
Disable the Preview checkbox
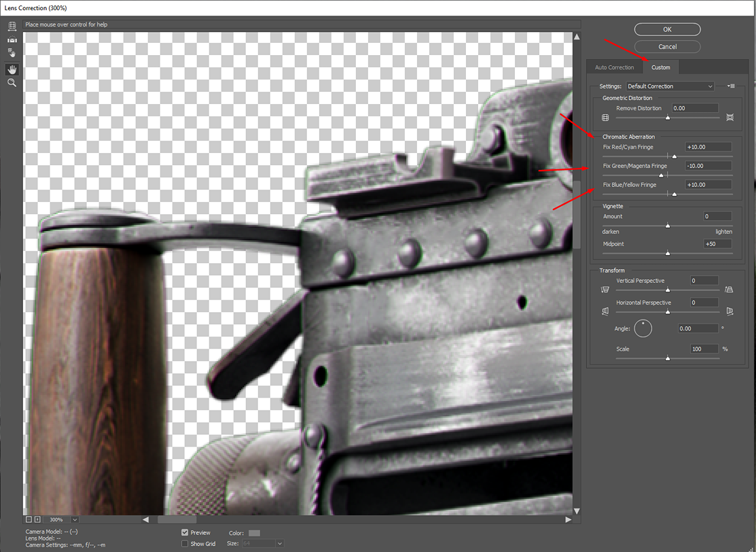point(184,532)
